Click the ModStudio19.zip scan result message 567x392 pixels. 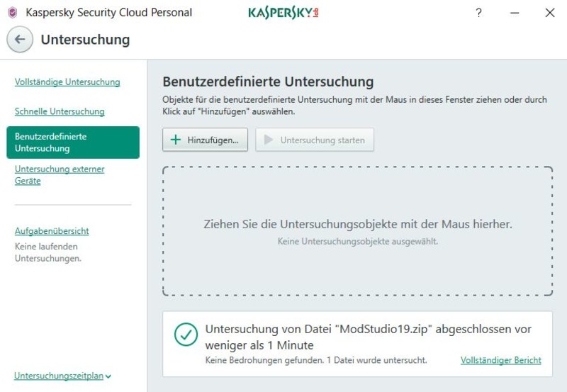tap(368, 337)
